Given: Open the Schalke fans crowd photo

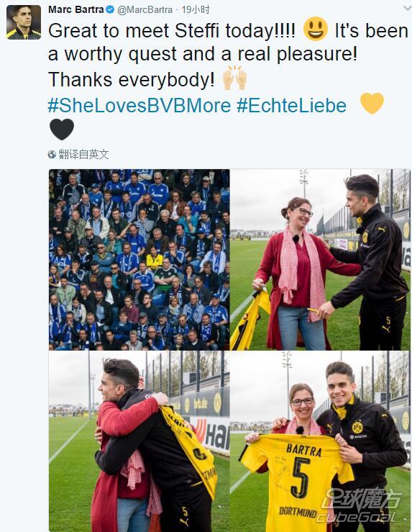Looking at the screenshot, I should tap(139, 260).
